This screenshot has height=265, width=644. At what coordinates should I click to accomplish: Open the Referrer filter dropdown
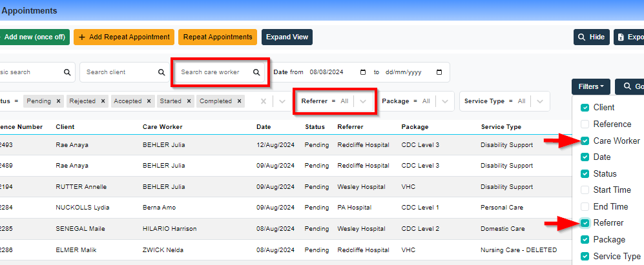tap(363, 101)
